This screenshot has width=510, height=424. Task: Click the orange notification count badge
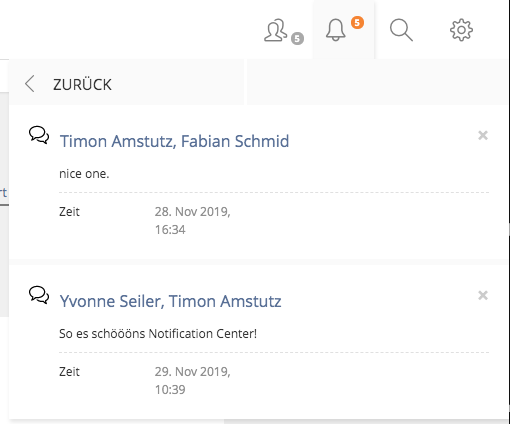(357, 23)
